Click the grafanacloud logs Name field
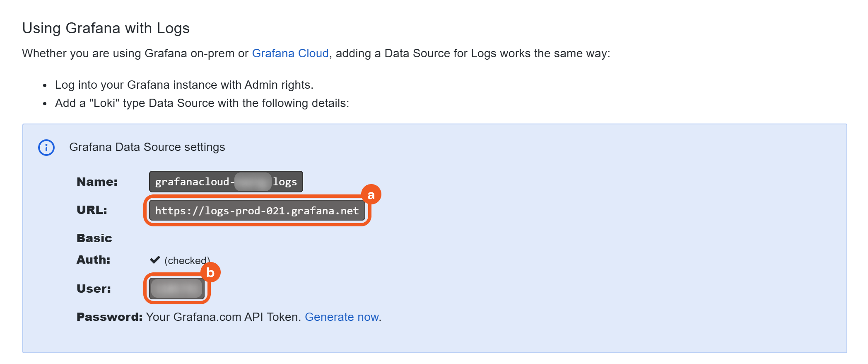868x364 pixels. 226,182
